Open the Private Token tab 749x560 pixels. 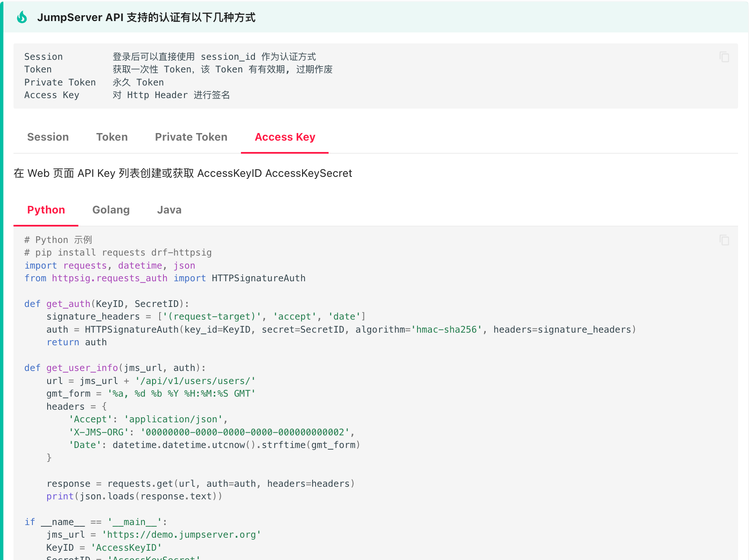[x=191, y=137]
